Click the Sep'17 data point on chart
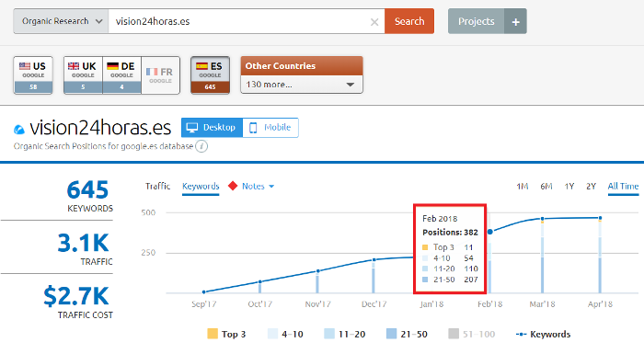644x354 pixels. tap(204, 292)
